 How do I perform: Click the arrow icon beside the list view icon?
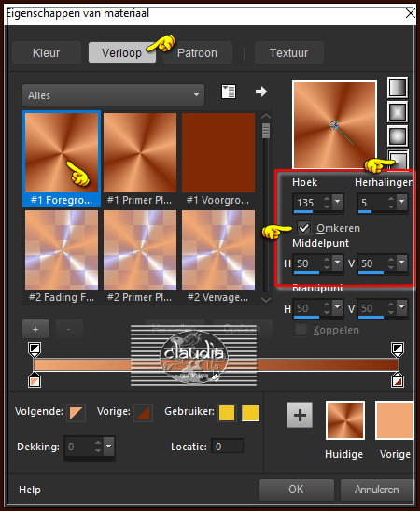click(261, 92)
